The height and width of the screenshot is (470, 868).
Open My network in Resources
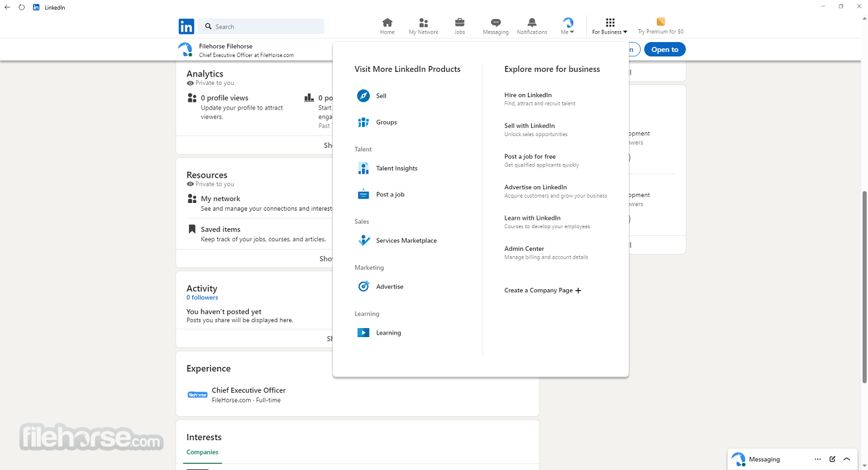point(220,199)
